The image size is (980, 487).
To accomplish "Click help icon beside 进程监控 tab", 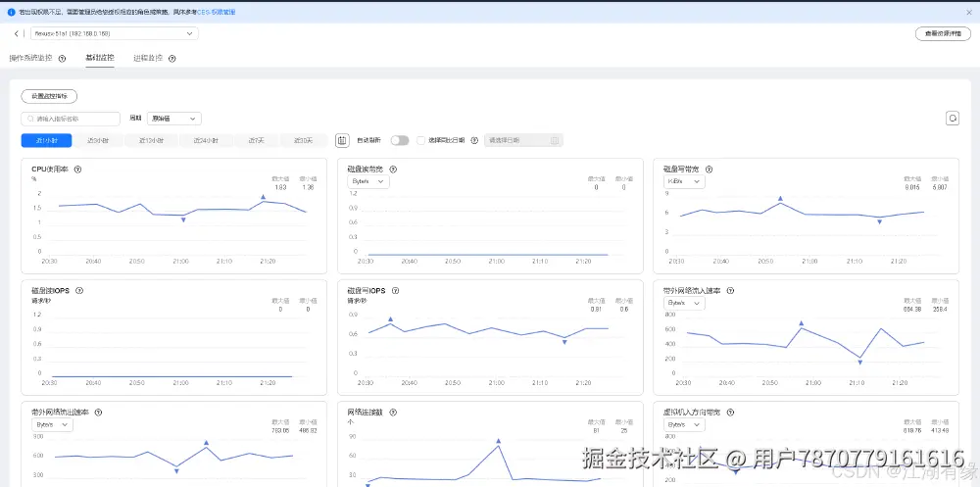I will (171, 58).
